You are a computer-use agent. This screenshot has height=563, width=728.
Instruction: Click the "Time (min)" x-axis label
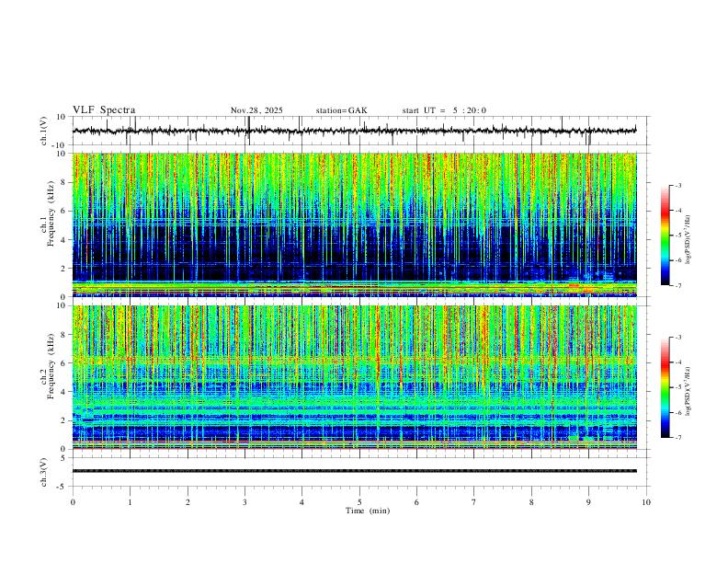[368, 511]
